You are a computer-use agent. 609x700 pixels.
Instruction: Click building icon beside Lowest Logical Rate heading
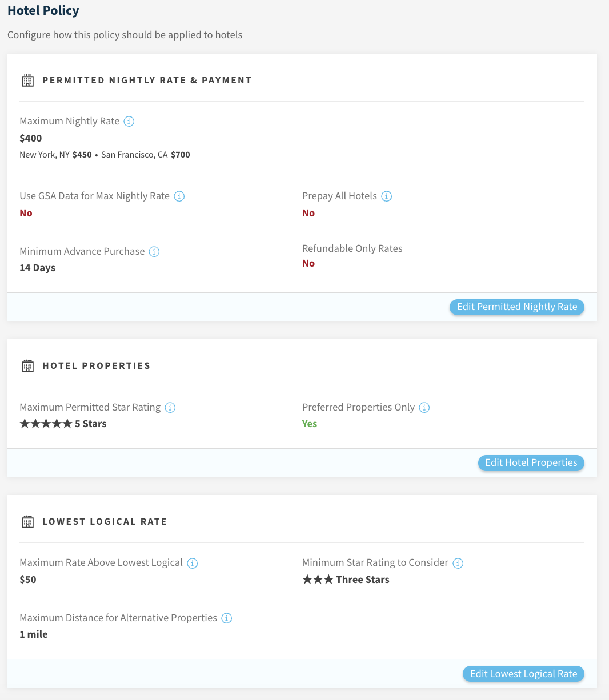[27, 522]
